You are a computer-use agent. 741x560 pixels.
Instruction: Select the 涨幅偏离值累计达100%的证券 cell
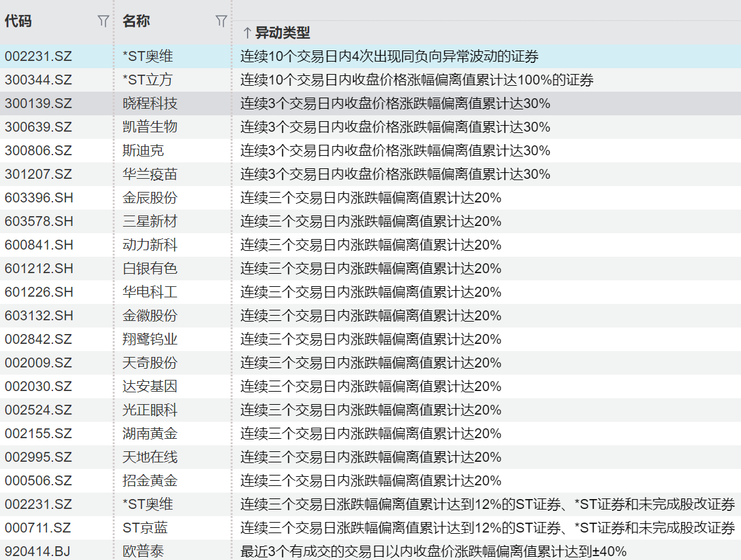[417, 80]
